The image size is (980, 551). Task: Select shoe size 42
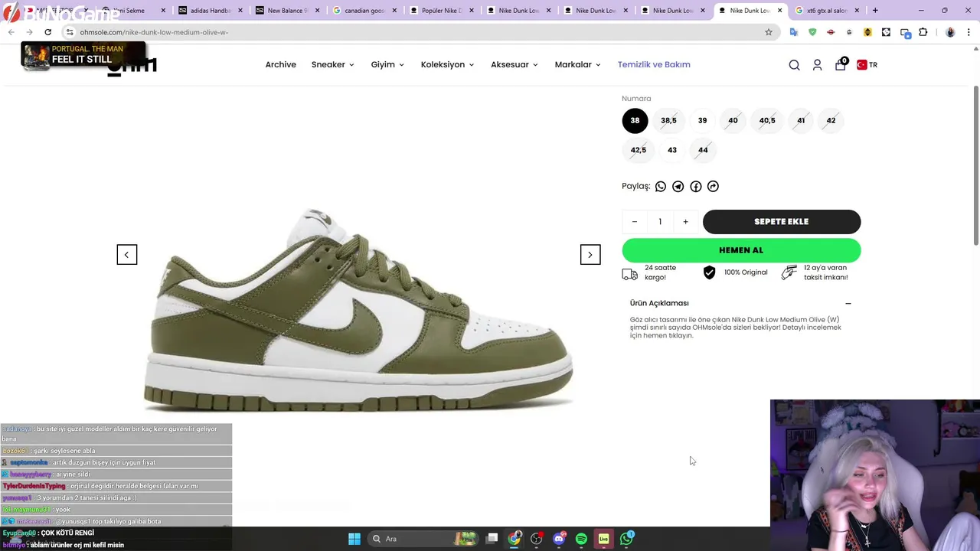click(x=831, y=120)
